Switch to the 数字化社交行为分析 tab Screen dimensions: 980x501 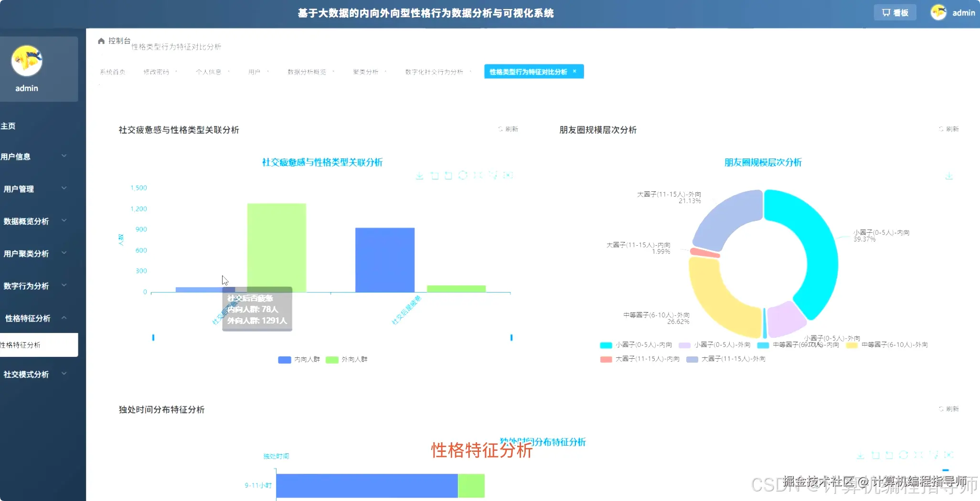pos(434,72)
